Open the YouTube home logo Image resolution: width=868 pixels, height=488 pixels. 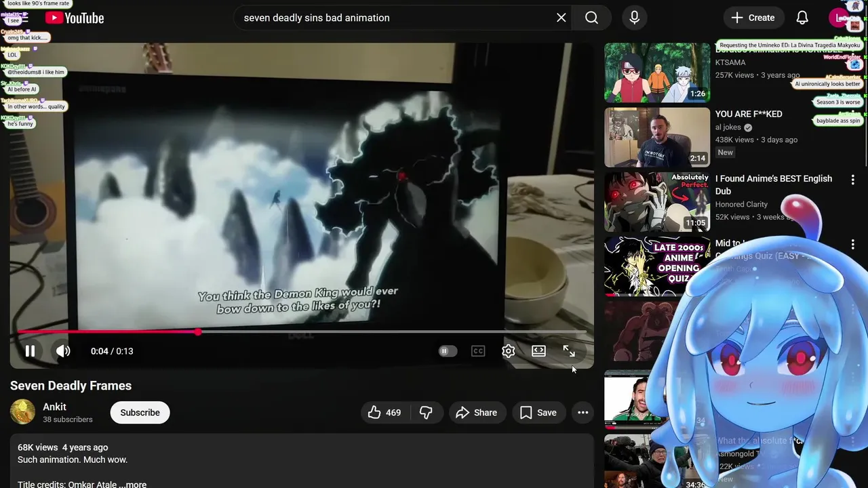(x=75, y=18)
